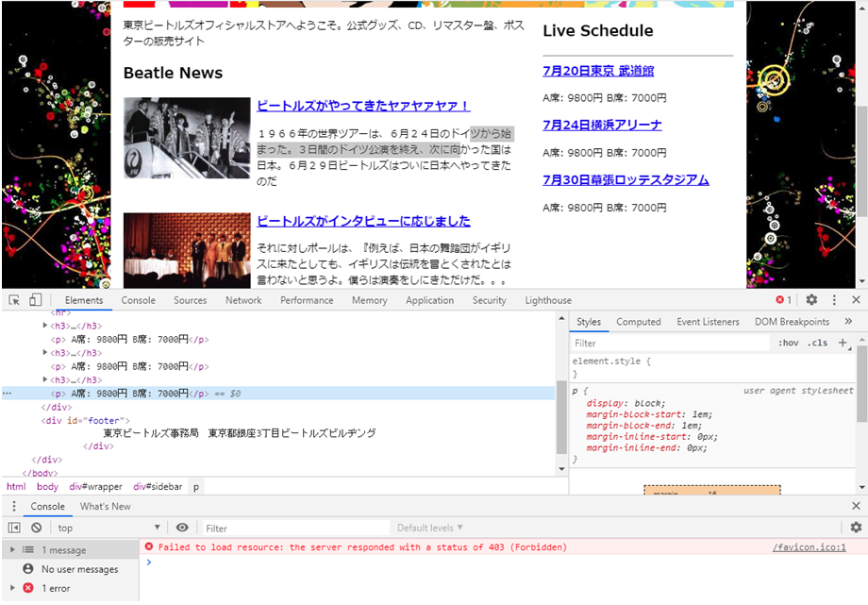Screen dimensions: 868x605
Task: Activate the inspect element picker icon
Action: (x=14, y=300)
